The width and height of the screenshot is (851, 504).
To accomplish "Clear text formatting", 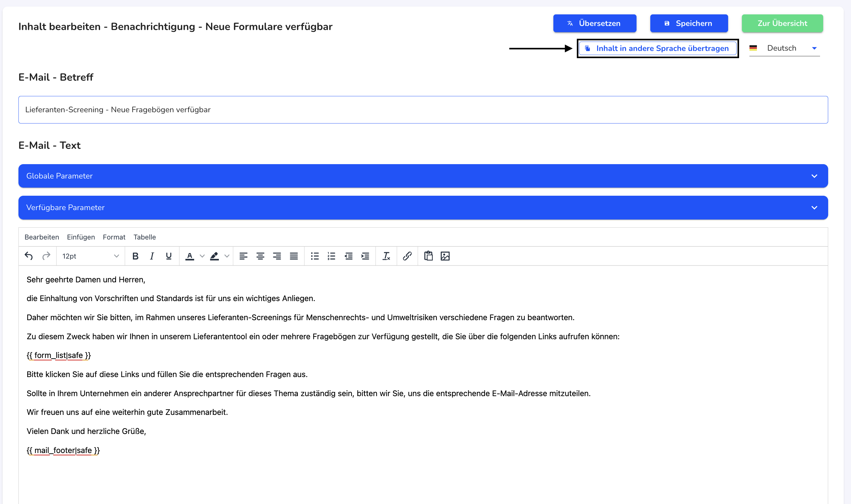I will (386, 256).
